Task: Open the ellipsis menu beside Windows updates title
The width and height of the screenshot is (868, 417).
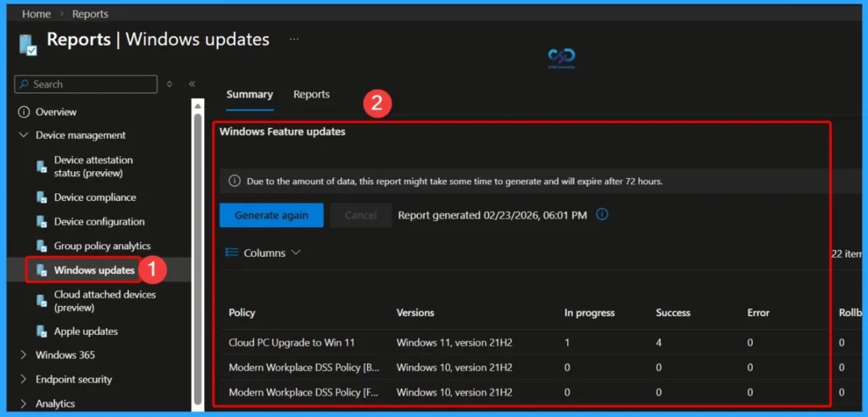Action: click(x=294, y=39)
